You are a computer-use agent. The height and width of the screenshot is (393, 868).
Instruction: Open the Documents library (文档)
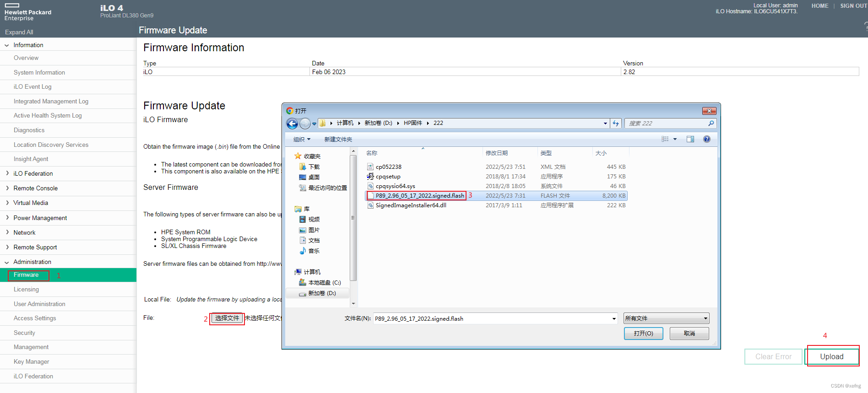pos(309,240)
